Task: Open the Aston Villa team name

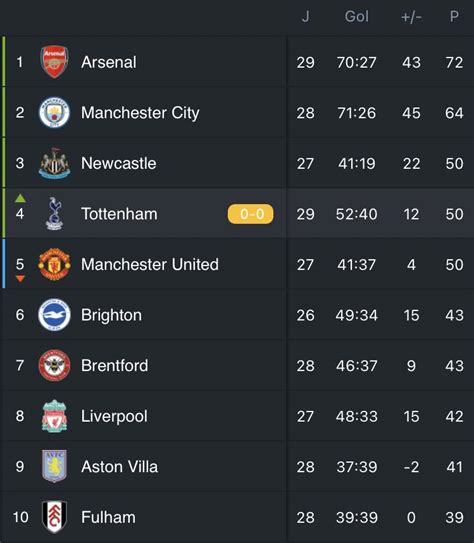Action: (x=119, y=466)
